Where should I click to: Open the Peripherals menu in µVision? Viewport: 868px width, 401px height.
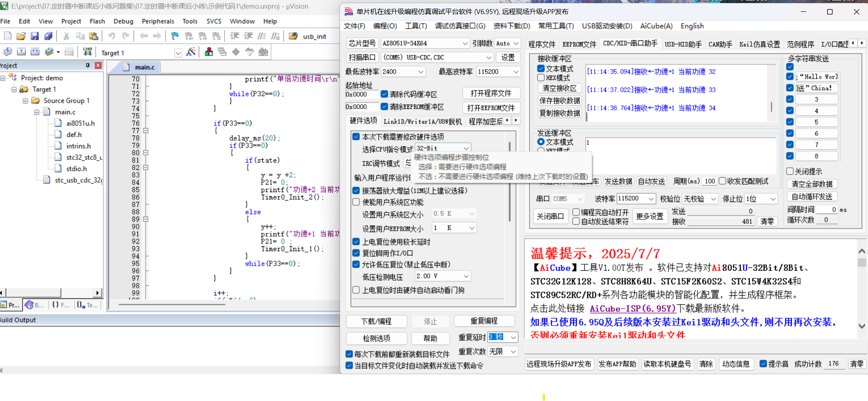158,21
